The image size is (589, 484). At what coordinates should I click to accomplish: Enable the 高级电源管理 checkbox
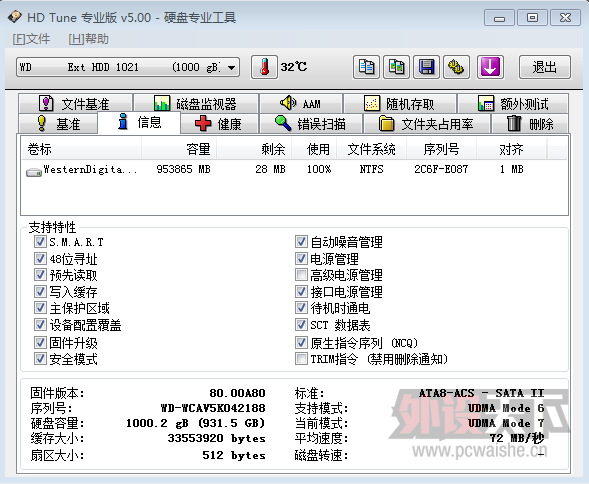[x=301, y=275]
